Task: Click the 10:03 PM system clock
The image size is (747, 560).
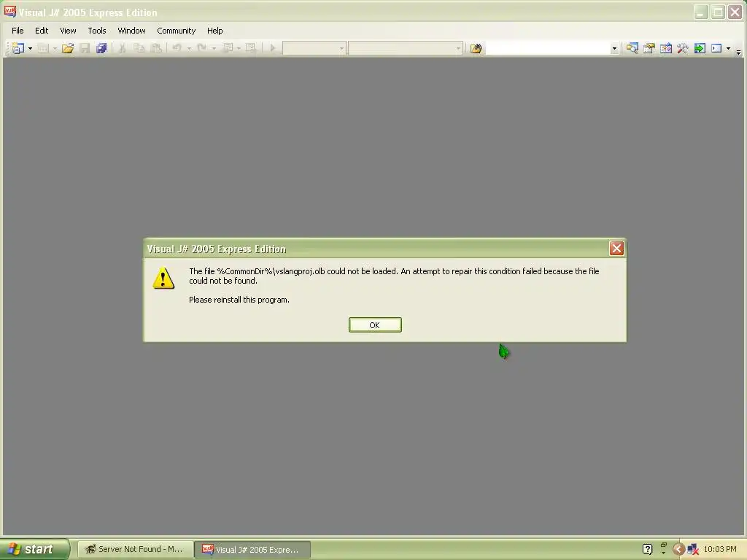Action: (x=720, y=549)
